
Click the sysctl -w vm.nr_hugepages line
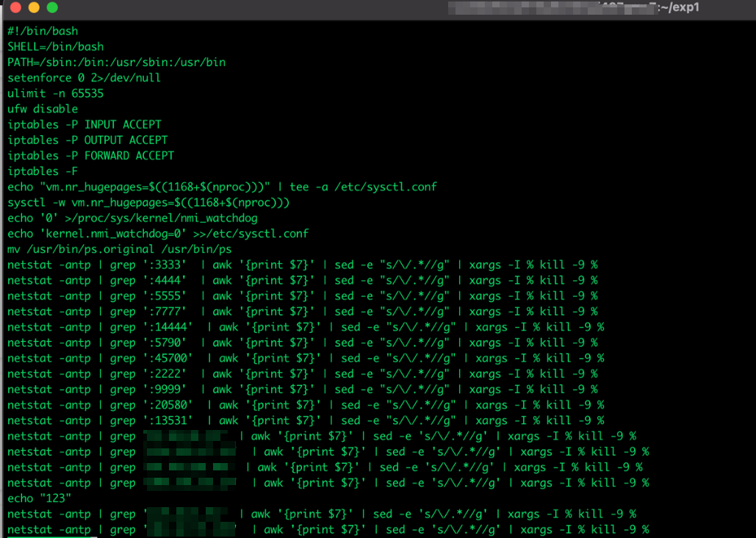(x=148, y=202)
